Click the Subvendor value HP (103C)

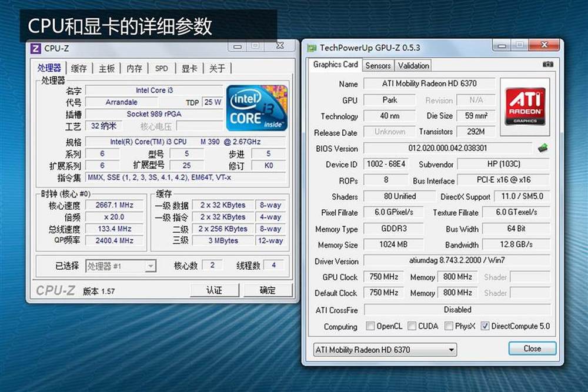coord(504,164)
